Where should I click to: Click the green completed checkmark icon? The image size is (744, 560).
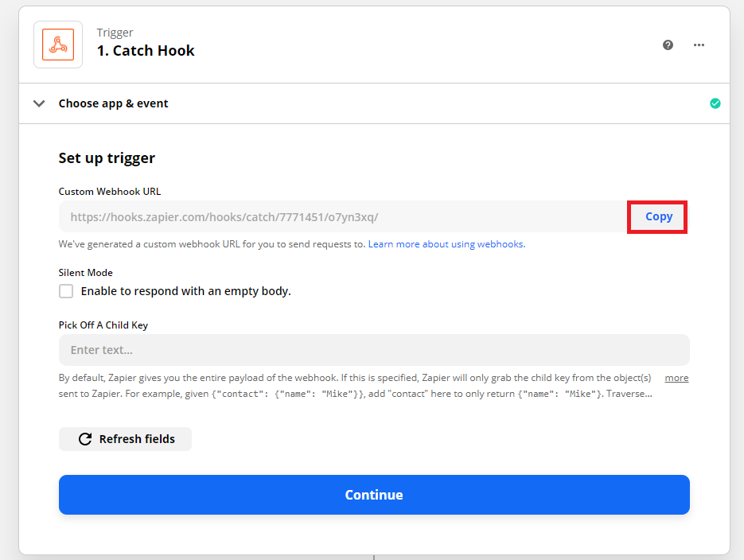point(715,103)
